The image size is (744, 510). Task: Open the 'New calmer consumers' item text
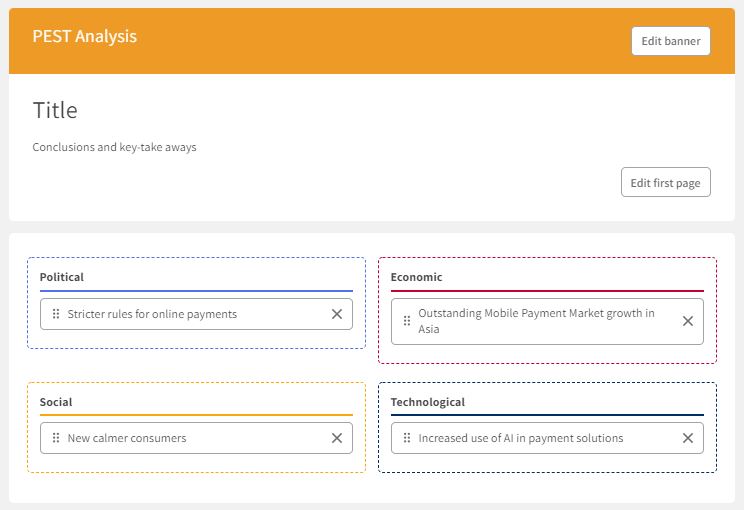(x=127, y=438)
